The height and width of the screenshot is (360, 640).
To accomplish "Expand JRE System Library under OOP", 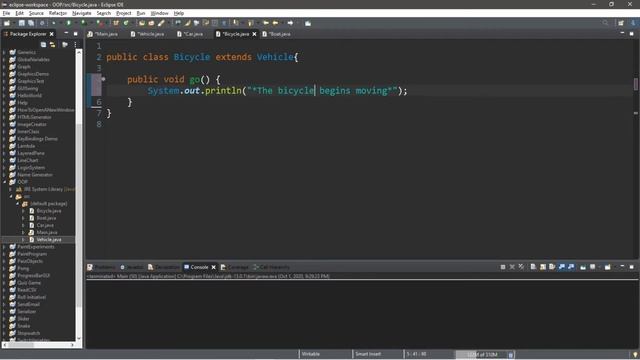I will click(x=11, y=189).
